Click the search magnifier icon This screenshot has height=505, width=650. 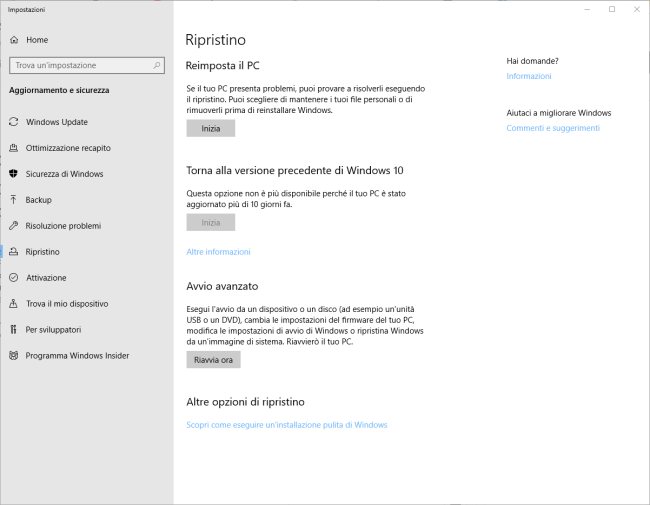point(157,65)
